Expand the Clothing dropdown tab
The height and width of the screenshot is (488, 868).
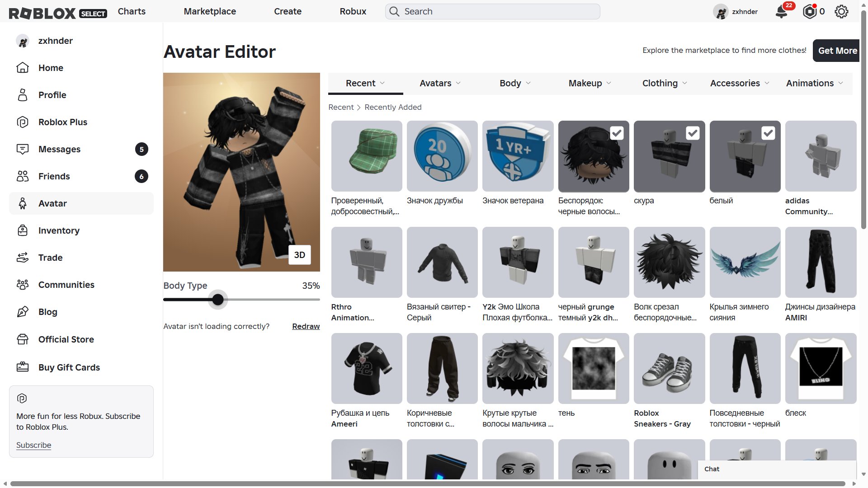tap(665, 83)
